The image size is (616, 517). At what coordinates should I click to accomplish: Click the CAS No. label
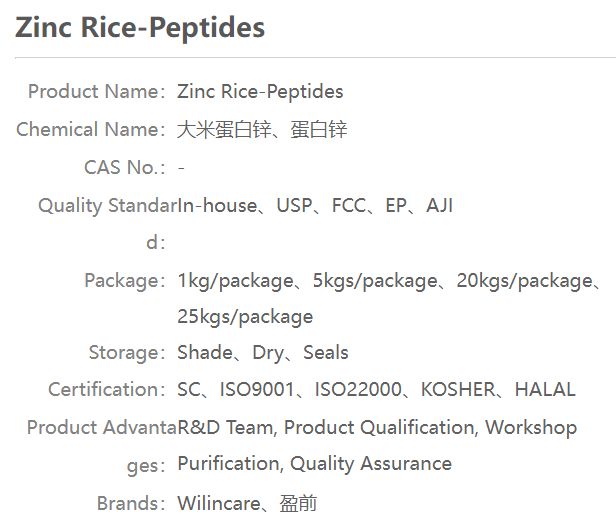pyautogui.click(x=124, y=168)
